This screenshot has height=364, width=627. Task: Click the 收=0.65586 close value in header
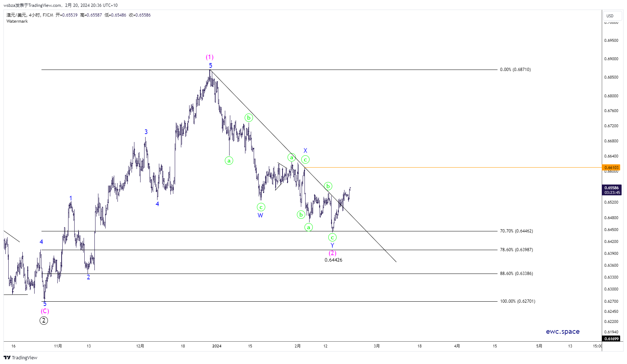(x=140, y=15)
